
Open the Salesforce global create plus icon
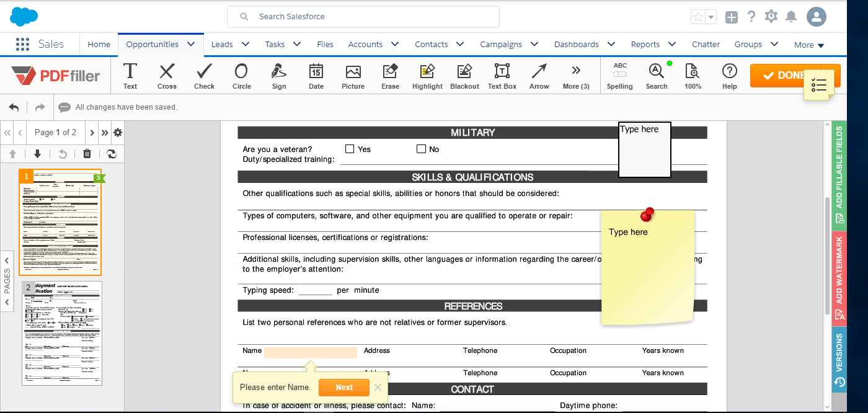(x=732, y=17)
